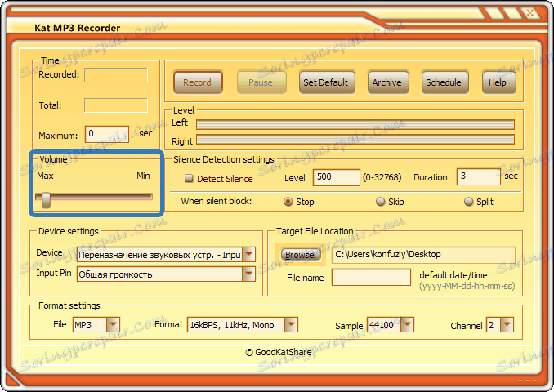Click the 'Kat MP3 Recorder' title text
This screenshot has width=554, height=392.
78,28
